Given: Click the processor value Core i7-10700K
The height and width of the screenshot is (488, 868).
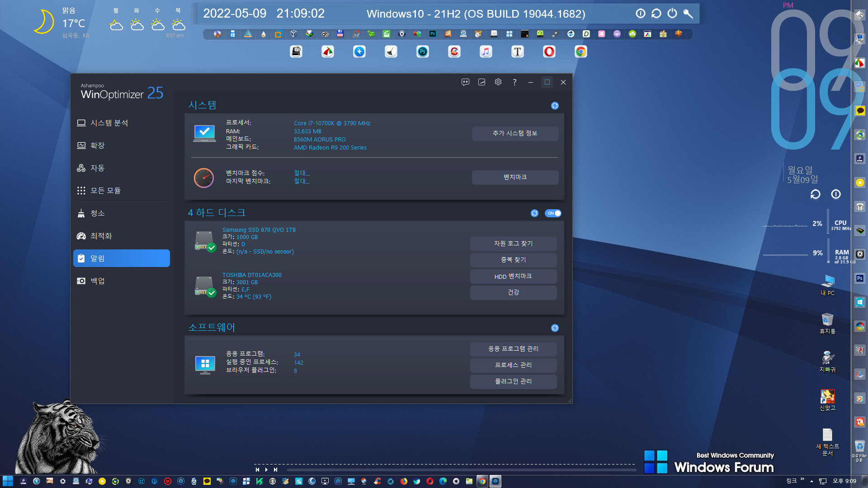Looking at the screenshot, I should point(332,123).
